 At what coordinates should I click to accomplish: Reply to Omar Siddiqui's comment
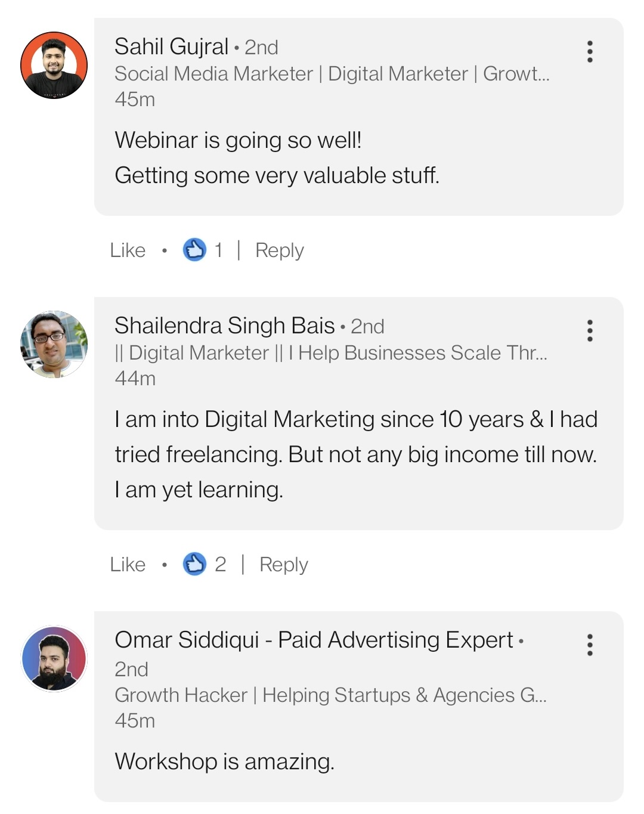[283, 811]
